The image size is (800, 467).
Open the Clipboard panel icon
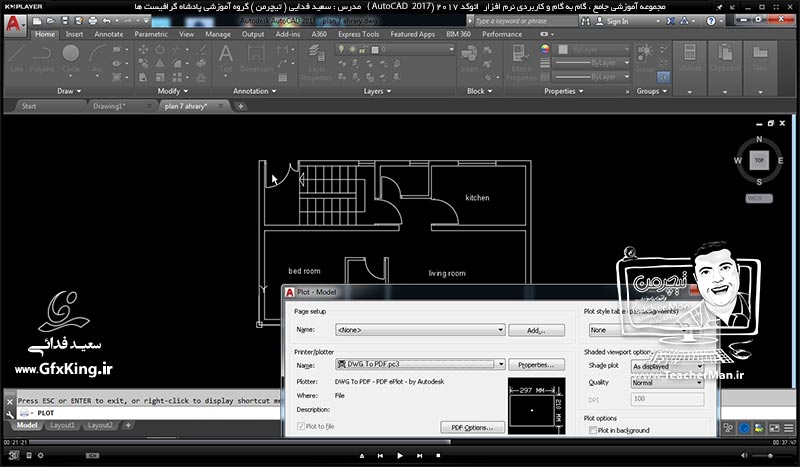[x=724, y=57]
